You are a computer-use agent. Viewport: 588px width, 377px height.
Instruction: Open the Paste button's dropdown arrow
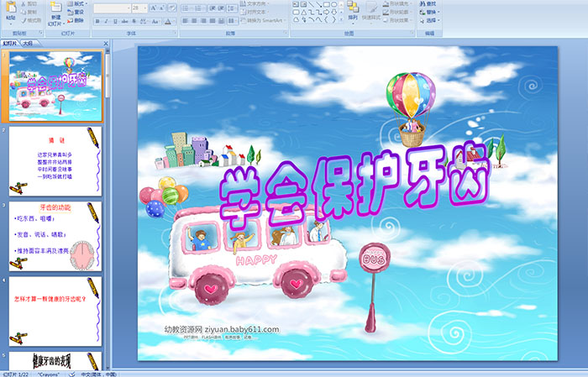click(11, 24)
